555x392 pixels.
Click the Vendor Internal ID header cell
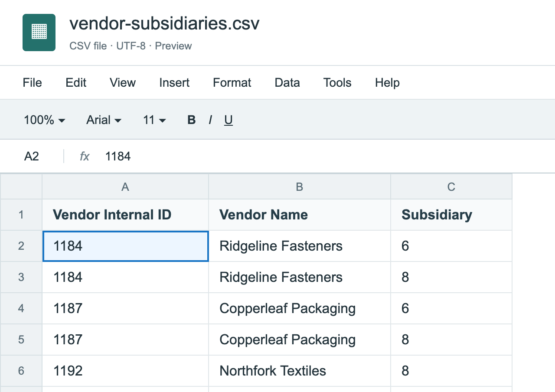pyautogui.click(x=125, y=215)
